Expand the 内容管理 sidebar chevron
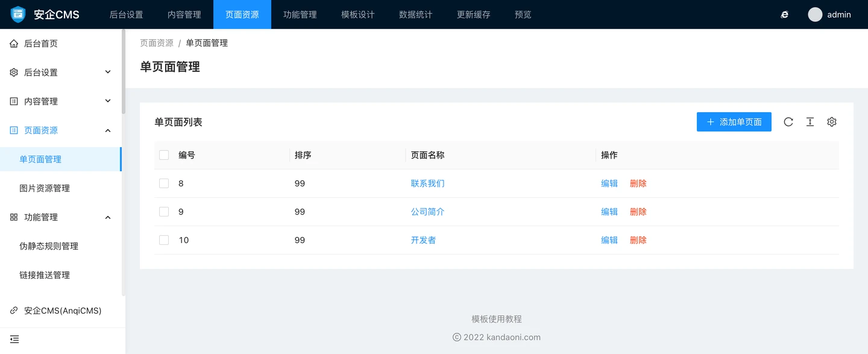 click(108, 101)
